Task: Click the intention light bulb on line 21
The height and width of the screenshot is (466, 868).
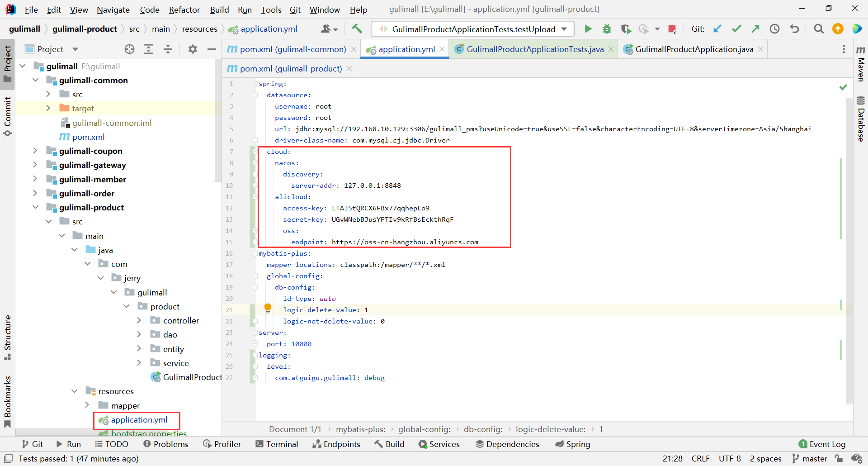Action: point(268,308)
